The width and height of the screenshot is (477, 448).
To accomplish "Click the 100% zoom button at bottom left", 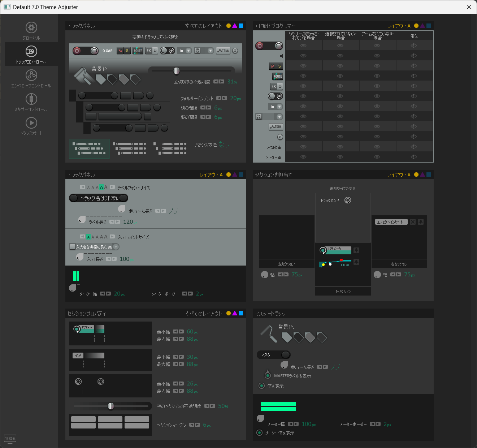I will pyautogui.click(x=10, y=439).
